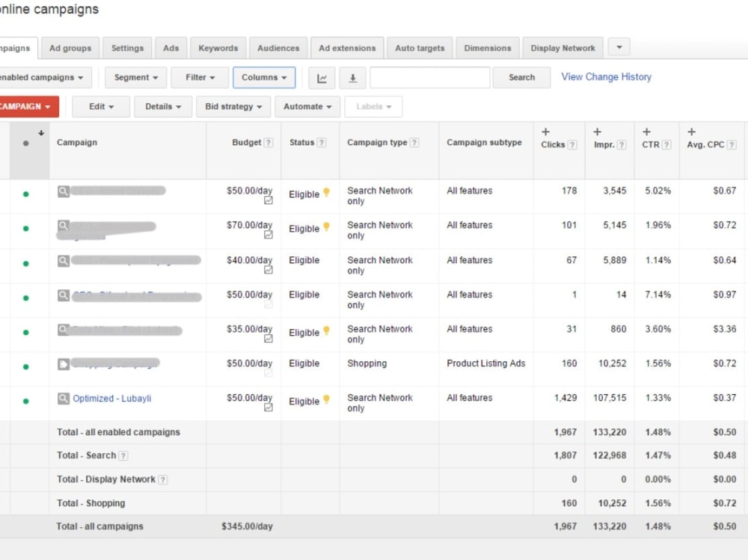Click the Total - Search help icon
This screenshot has width=748, height=560.
(x=123, y=456)
